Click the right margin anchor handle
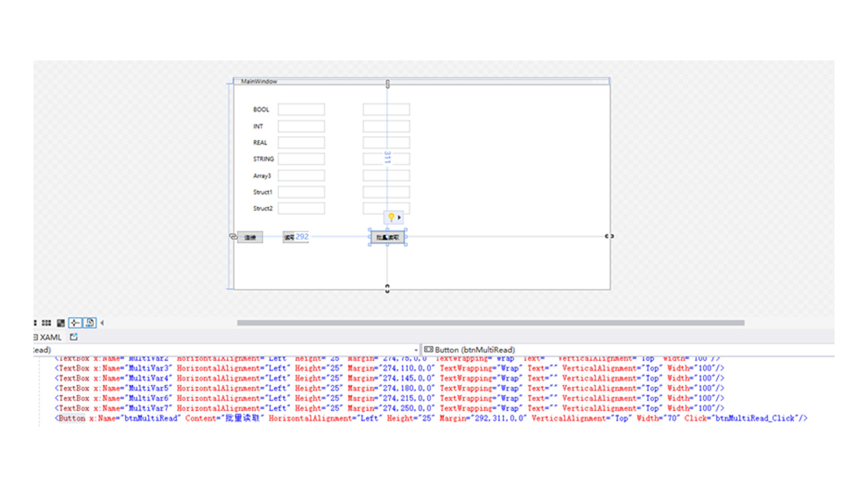Viewport: 868px width, 488px height. pos(609,236)
